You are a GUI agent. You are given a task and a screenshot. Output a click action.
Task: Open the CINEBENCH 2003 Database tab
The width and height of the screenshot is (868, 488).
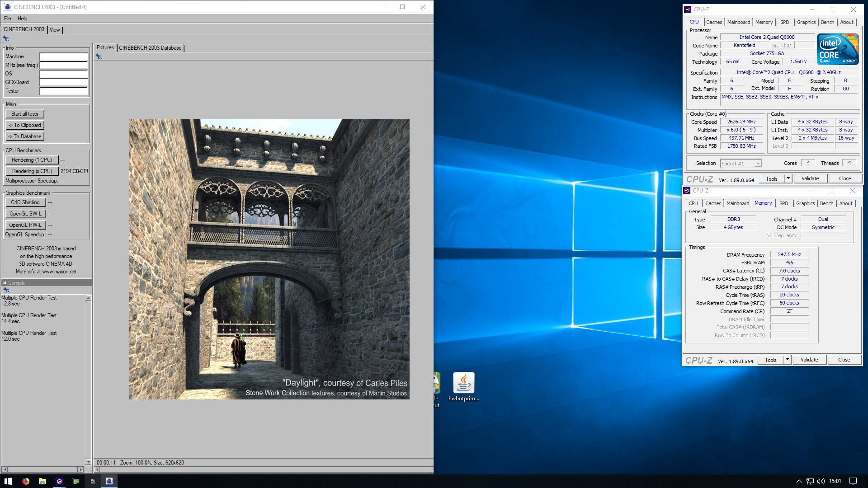(x=150, y=48)
